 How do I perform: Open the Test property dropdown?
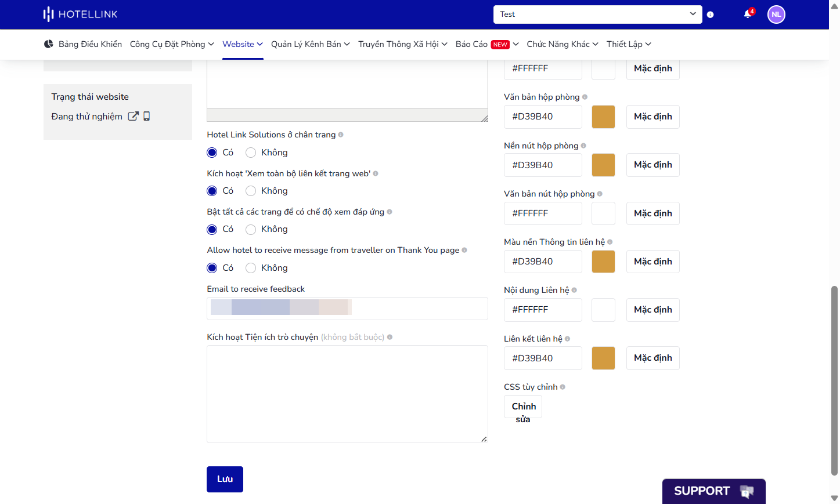pos(597,14)
